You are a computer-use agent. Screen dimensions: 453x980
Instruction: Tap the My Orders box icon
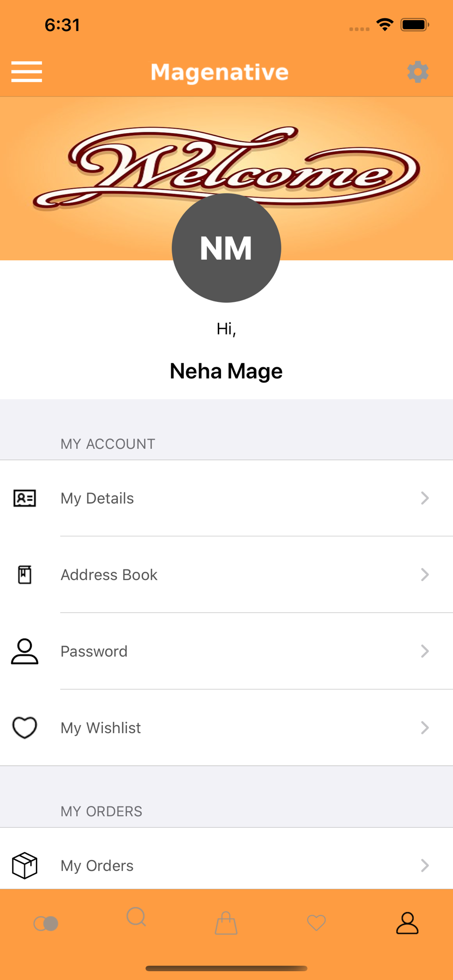coord(25,865)
